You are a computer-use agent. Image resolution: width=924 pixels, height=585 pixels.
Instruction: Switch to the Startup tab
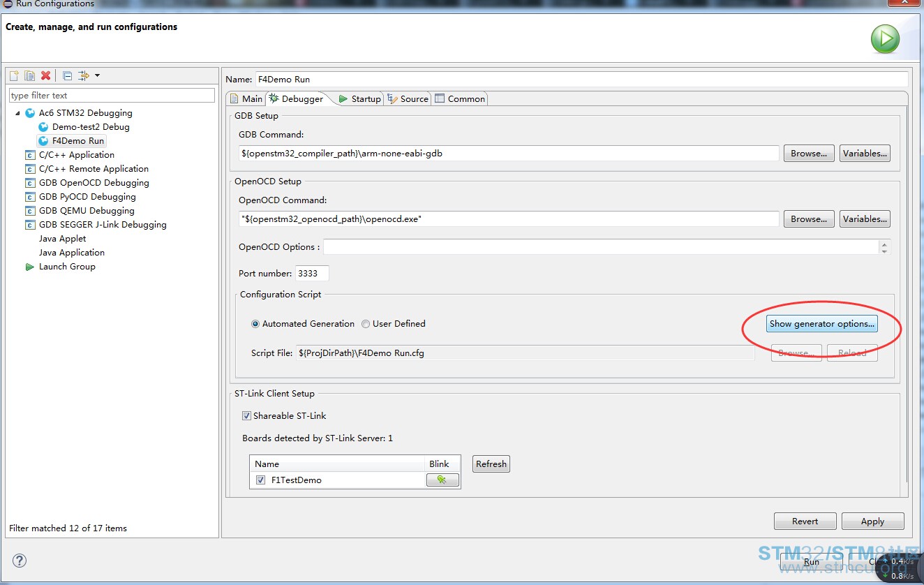click(359, 98)
